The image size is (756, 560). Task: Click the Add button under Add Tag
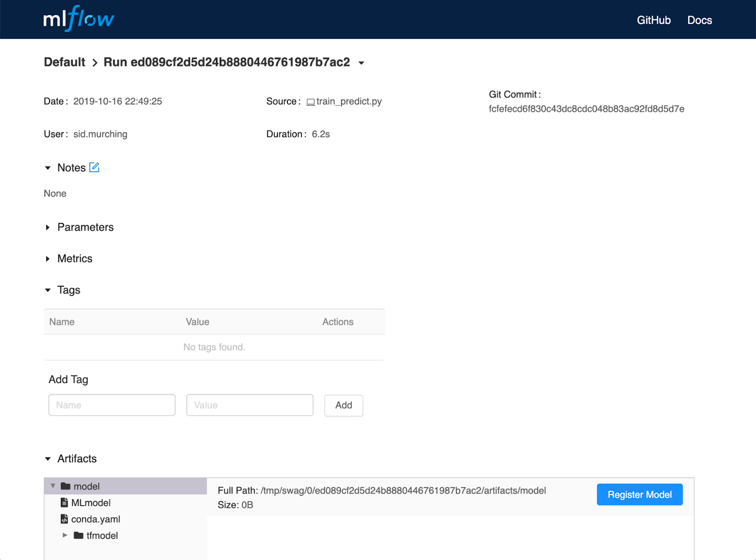click(344, 405)
